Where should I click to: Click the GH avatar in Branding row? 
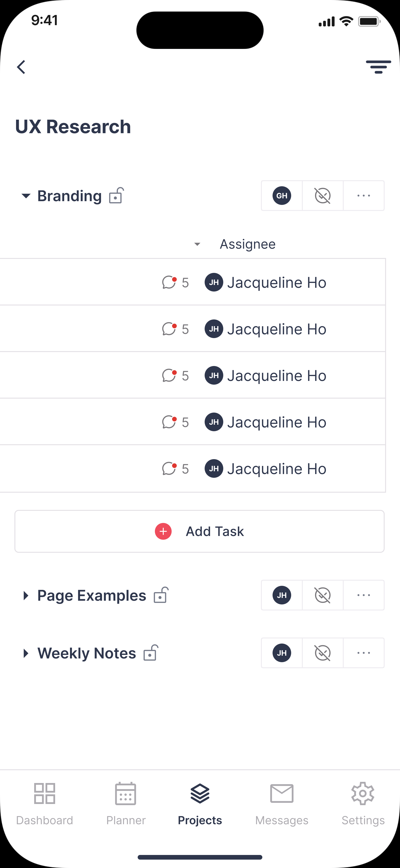pyautogui.click(x=282, y=196)
